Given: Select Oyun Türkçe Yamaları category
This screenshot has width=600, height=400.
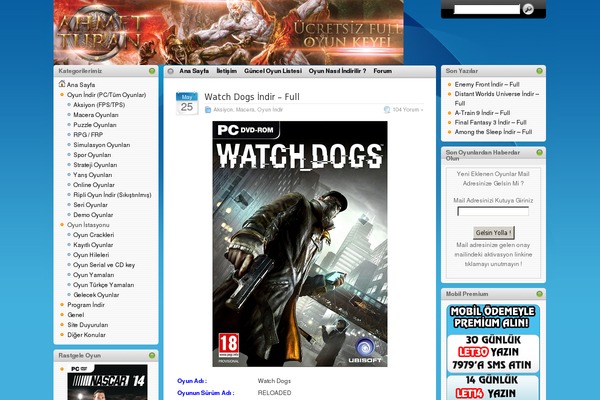Looking at the screenshot, I should (104, 285).
